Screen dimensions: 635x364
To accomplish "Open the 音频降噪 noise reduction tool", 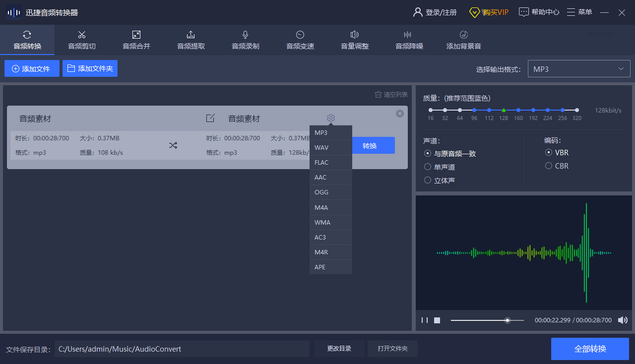I will [409, 40].
